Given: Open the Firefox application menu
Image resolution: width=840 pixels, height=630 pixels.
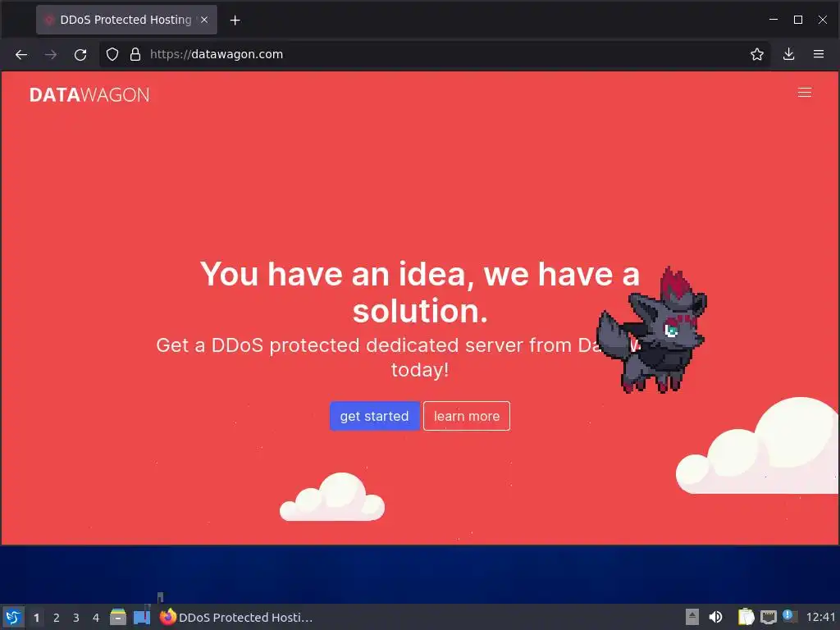Looking at the screenshot, I should 819,54.
